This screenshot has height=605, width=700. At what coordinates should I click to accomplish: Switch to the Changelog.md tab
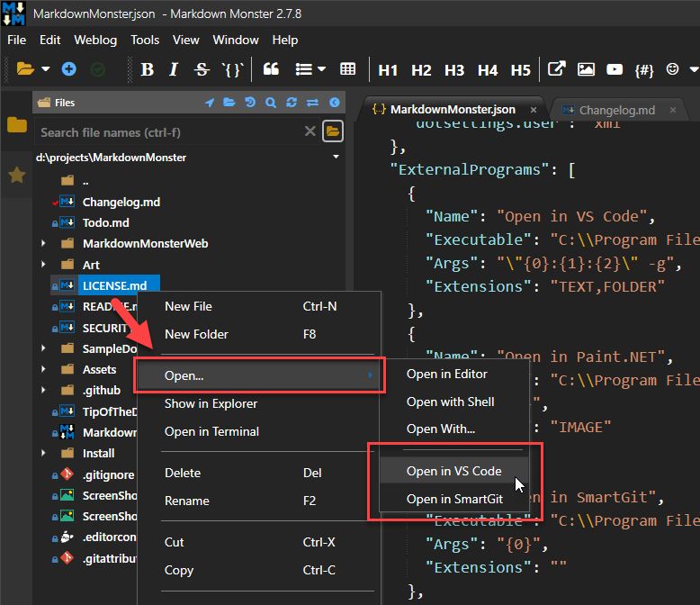click(617, 110)
